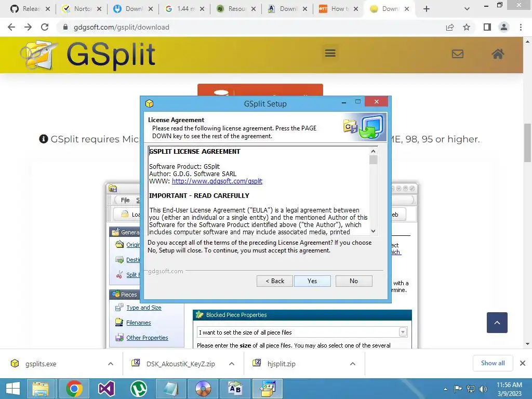Share this page via share icon
This screenshot has width=532, height=399.
450,27
